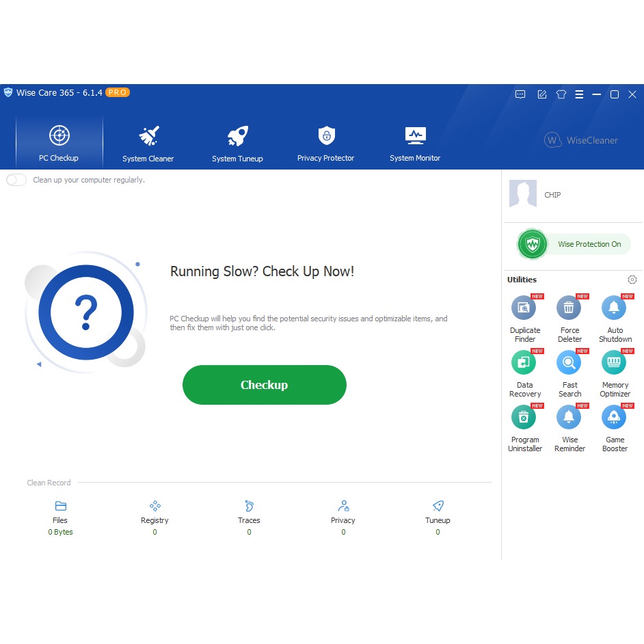Switch to the System Tuneup tab

coord(237,143)
